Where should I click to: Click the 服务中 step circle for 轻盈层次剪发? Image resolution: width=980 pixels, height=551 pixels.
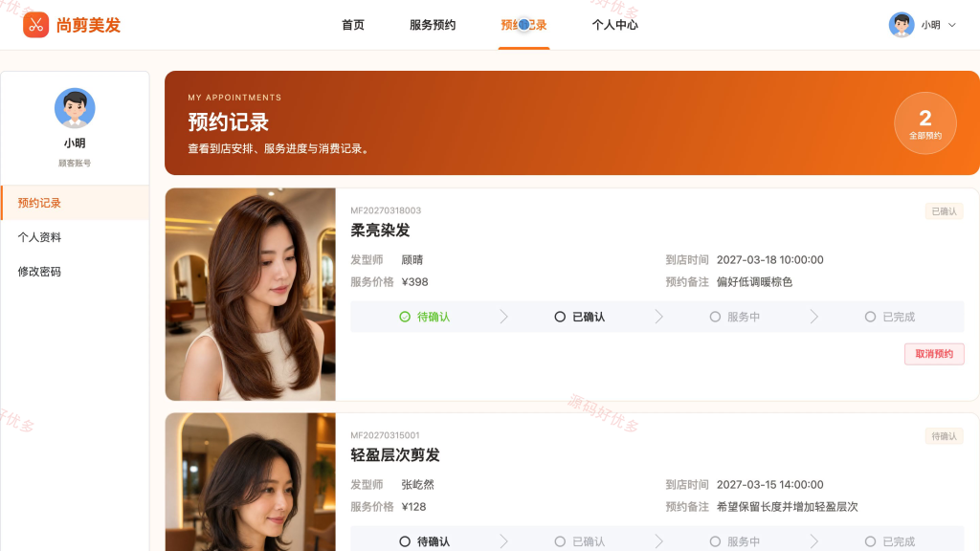[x=715, y=541]
